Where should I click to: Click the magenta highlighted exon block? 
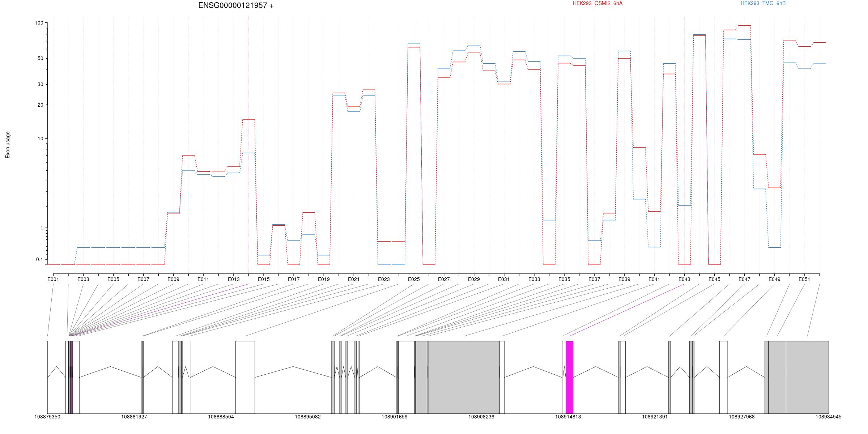pyautogui.click(x=569, y=377)
